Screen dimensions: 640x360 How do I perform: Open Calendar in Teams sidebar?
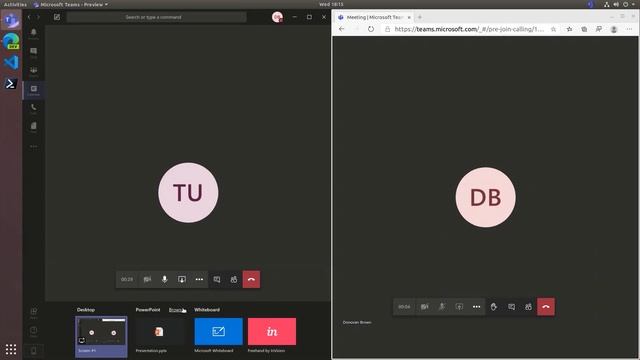click(33, 90)
